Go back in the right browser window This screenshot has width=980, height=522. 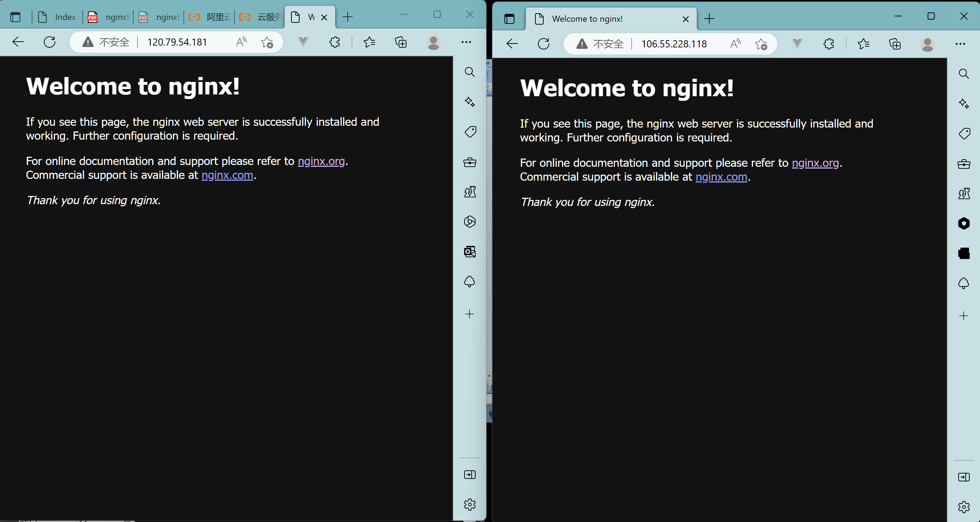tap(512, 44)
